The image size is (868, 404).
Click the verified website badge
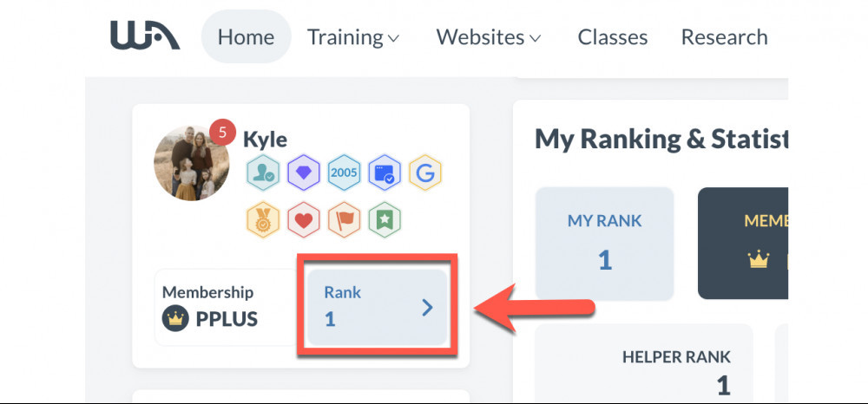(x=385, y=173)
